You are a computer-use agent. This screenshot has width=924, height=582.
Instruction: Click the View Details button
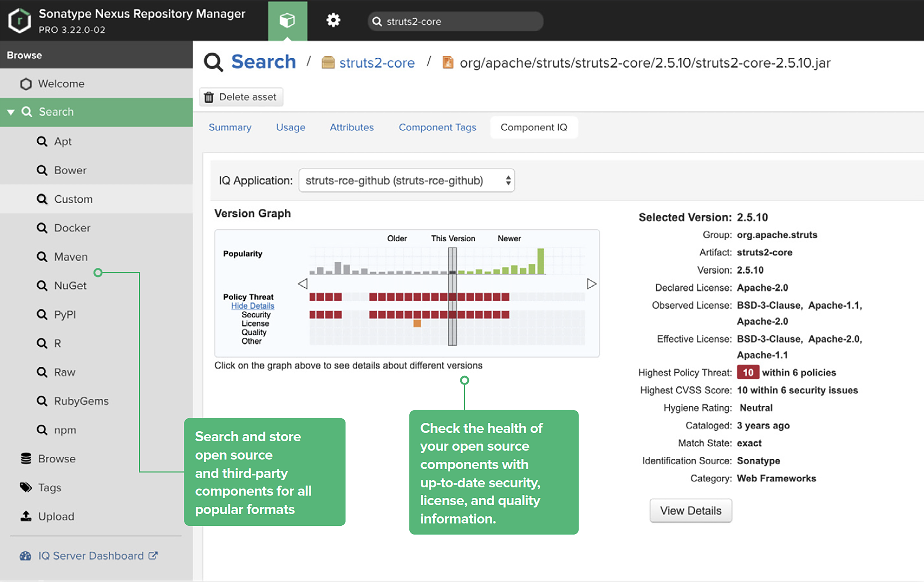tap(691, 511)
